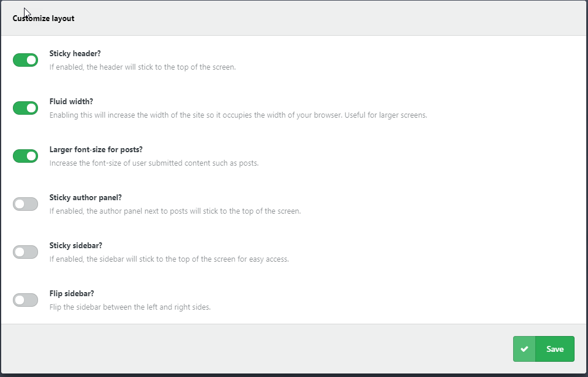Click the Fluid width description text

click(x=238, y=115)
